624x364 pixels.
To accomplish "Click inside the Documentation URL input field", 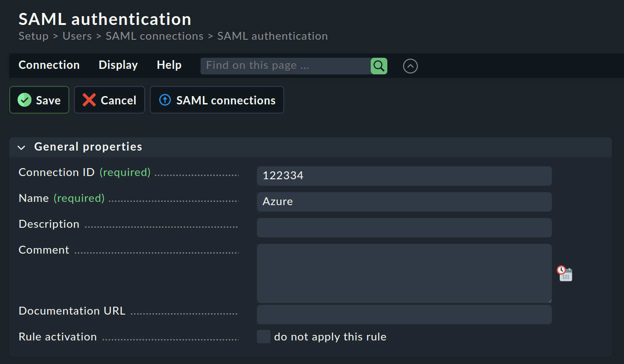I will point(404,314).
